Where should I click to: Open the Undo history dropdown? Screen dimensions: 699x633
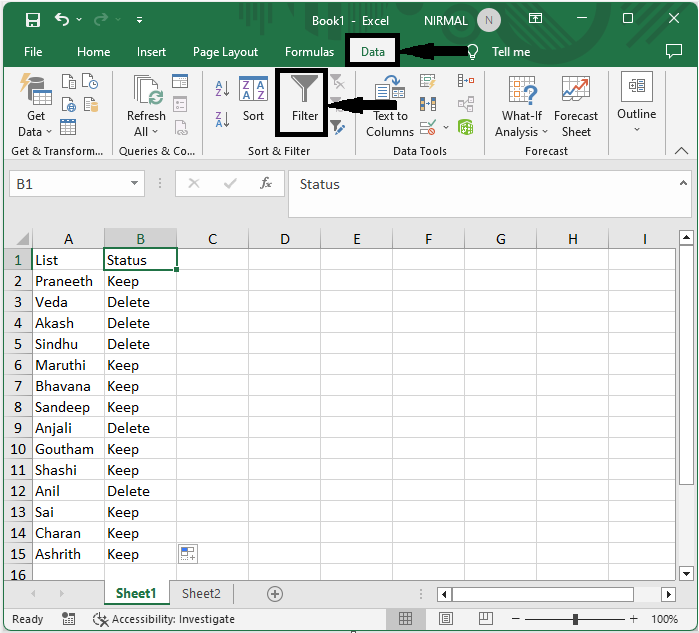click(x=79, y=20)
